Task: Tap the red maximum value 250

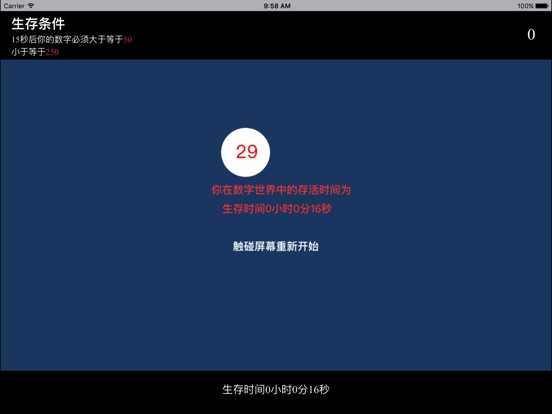Action: tap(52, 52)
